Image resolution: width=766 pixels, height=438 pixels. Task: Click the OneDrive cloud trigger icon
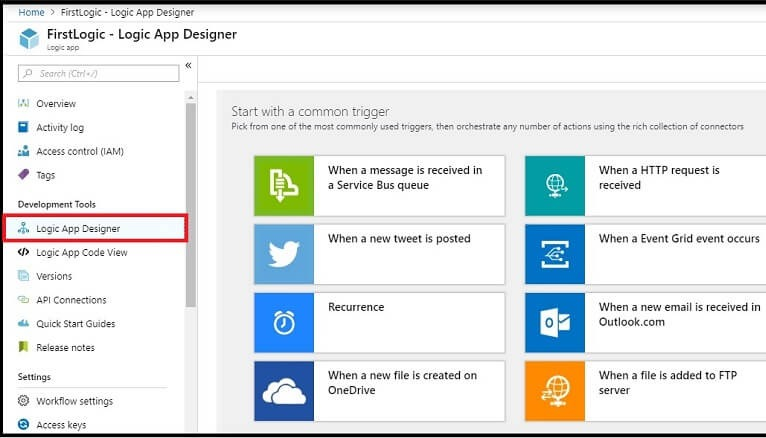(284, 391)
